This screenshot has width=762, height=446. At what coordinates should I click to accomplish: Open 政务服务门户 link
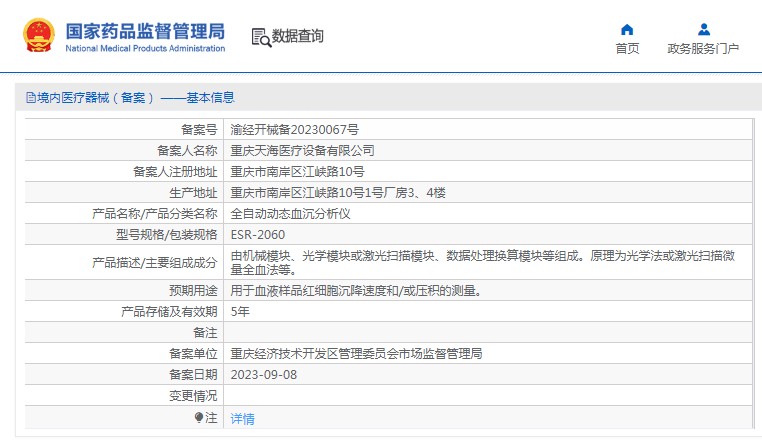[x=703, y=49]
